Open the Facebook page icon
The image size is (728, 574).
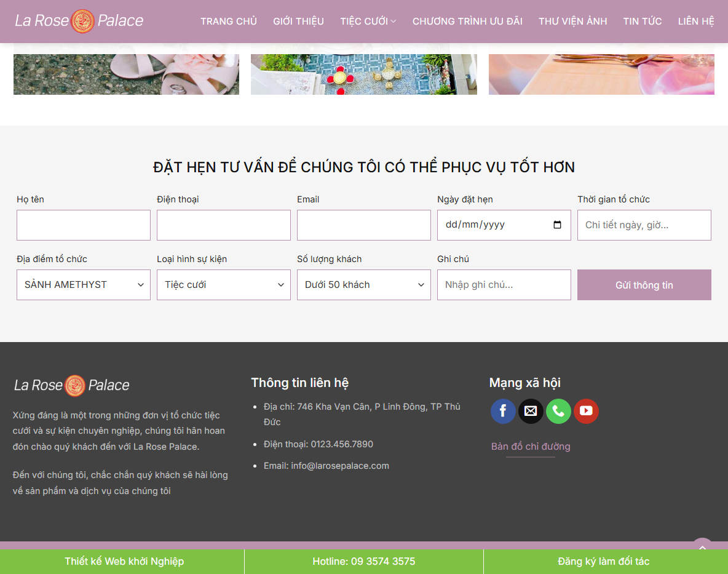[x=503, y=411]
